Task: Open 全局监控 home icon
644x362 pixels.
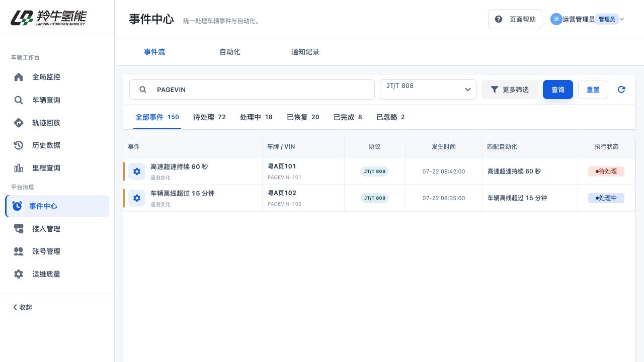Action: point(19,77)
